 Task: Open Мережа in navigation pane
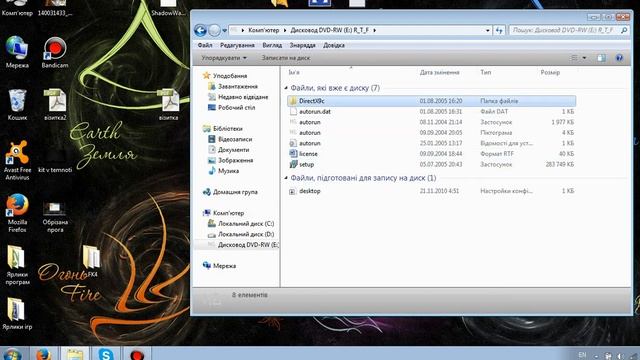(x=224, y=266)
